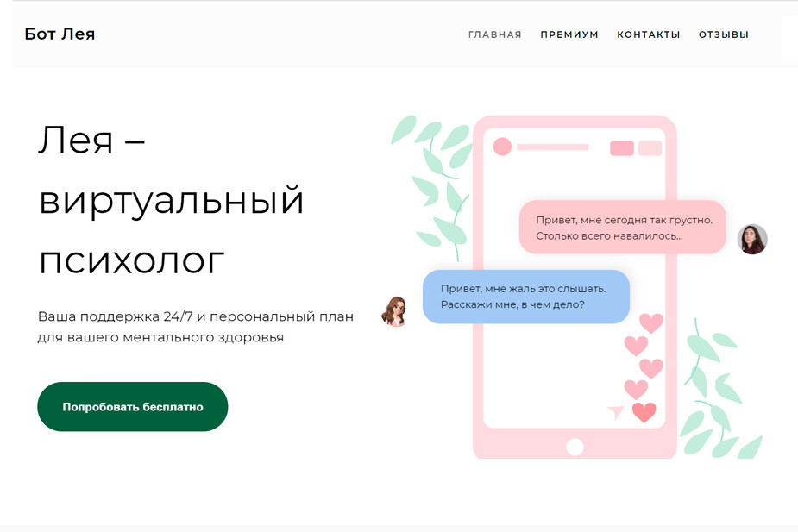Click the pink chat bubble saying грустно

pos(622,228)
